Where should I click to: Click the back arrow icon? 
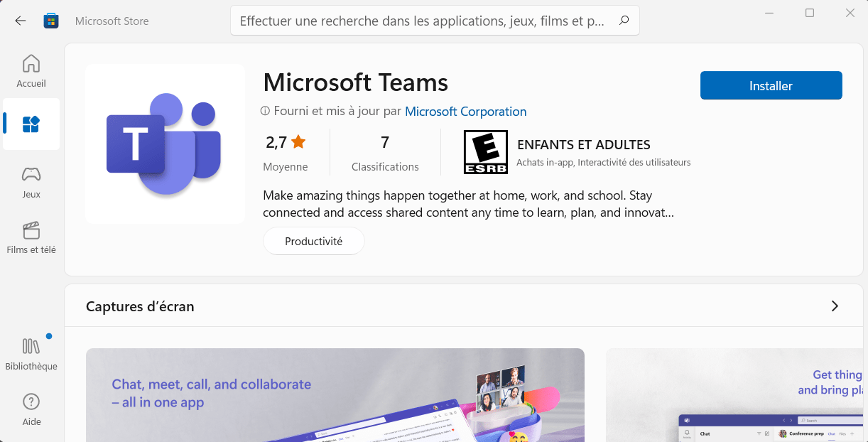coord(20,21)
